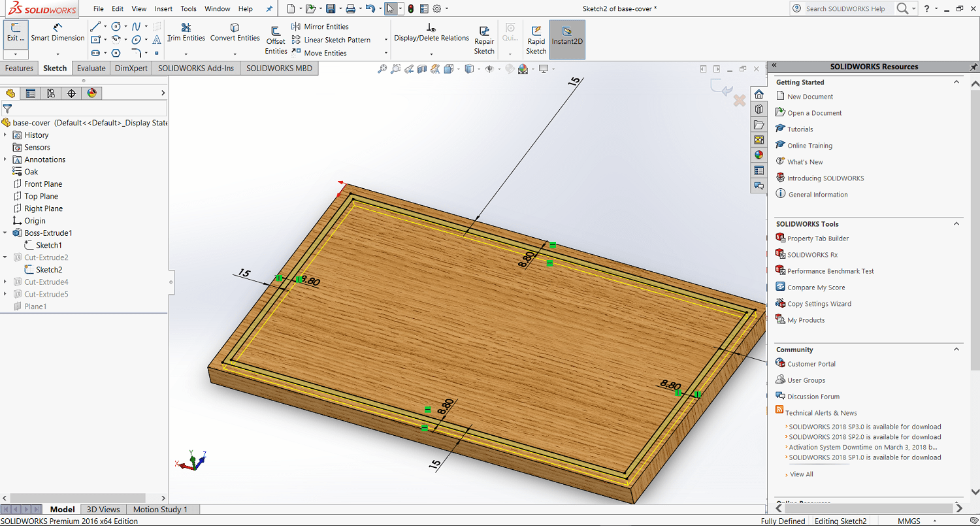
Task: Open Display/Delete Relations
Action: coord(431,33)
